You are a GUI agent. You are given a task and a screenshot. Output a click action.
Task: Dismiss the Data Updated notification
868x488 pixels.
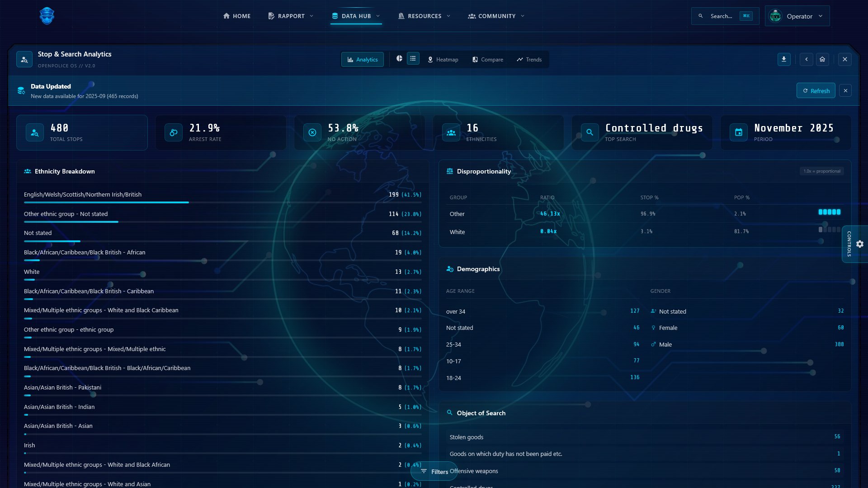tap(845, 91)
